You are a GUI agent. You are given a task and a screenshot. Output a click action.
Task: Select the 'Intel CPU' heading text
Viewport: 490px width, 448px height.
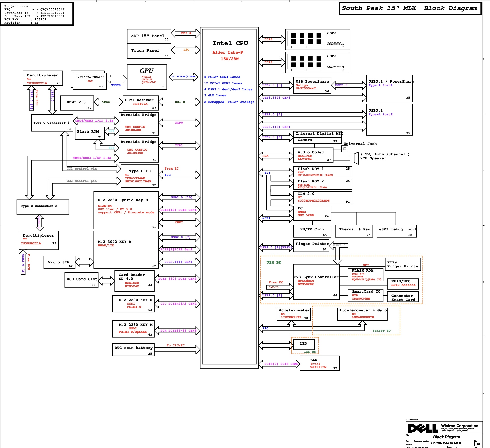[230, 43]
